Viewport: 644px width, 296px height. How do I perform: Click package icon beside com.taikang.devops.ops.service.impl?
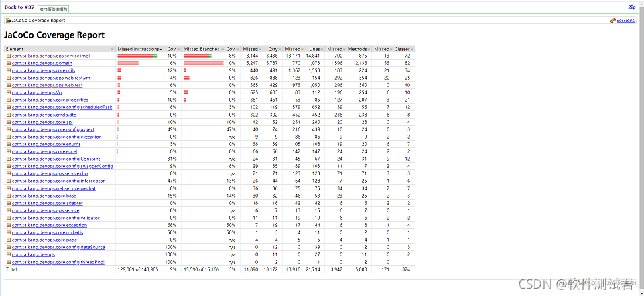(8, 56)
